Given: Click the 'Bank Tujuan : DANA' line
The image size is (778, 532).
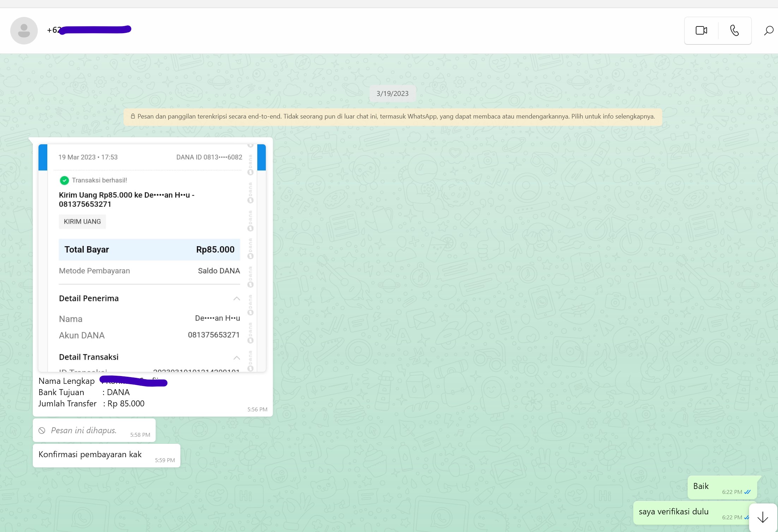Looking at the screenshot, I should 84,392.
